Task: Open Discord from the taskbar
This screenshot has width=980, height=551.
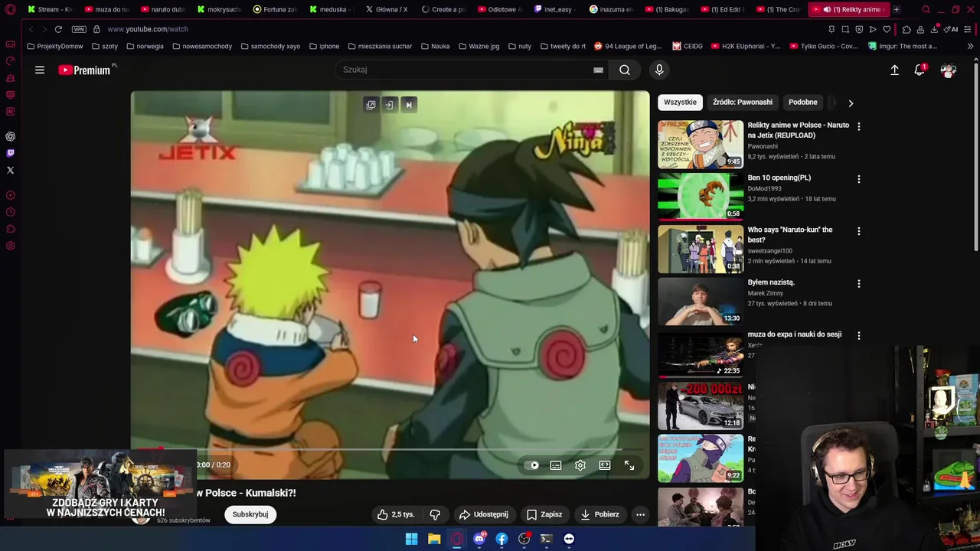Action: pyautogui.click(x=479, y=539)
